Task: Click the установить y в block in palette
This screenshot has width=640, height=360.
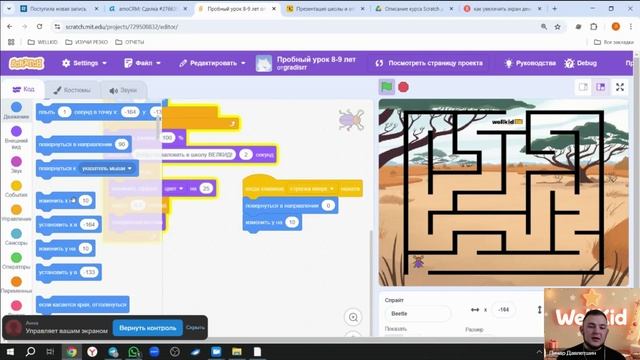Action: click(x=69, y=272)
